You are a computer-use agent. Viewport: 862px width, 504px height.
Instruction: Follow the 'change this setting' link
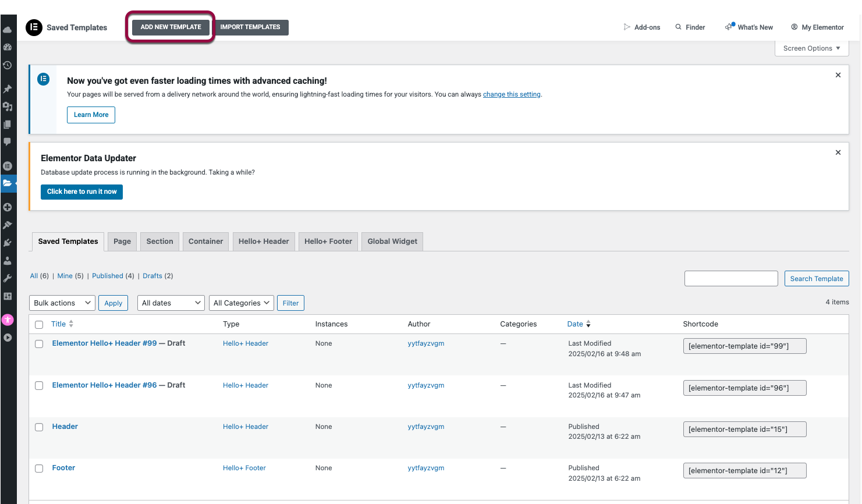pos(512,94)
